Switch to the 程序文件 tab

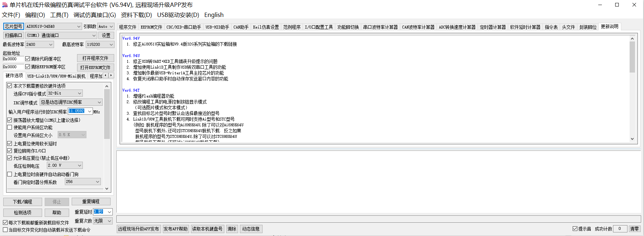point(128,27)
